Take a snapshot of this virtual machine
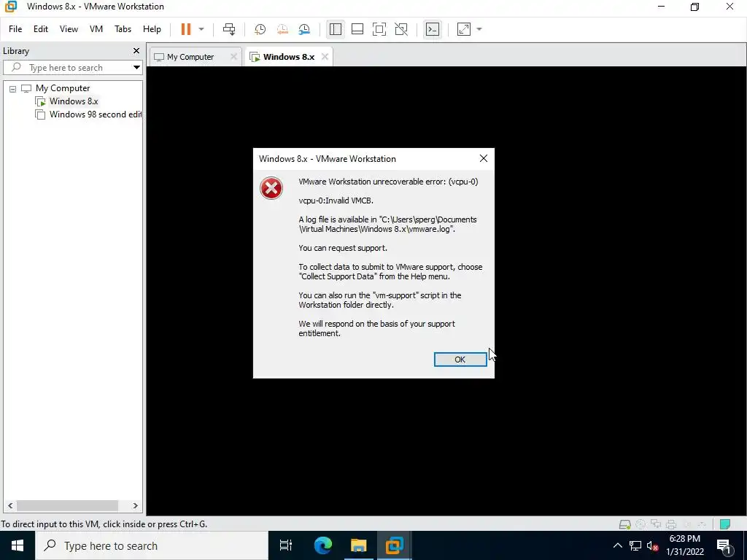 pyautogui.click(x=260, y=29)
